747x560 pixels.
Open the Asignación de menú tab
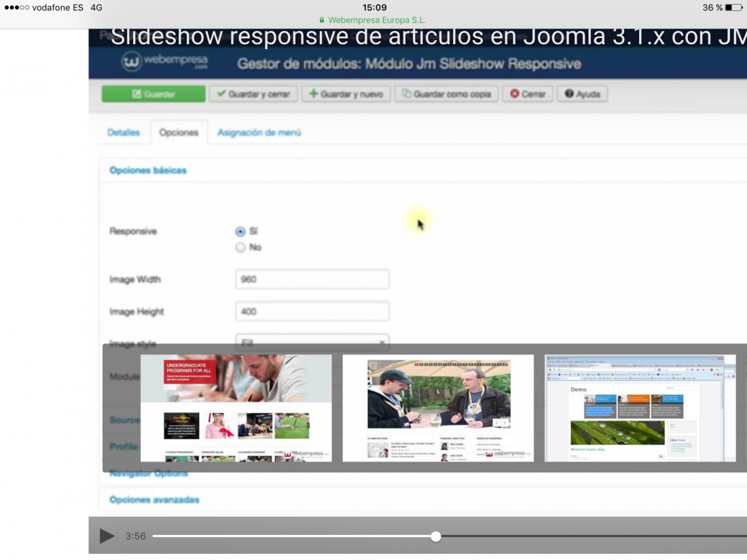point(259,132)
